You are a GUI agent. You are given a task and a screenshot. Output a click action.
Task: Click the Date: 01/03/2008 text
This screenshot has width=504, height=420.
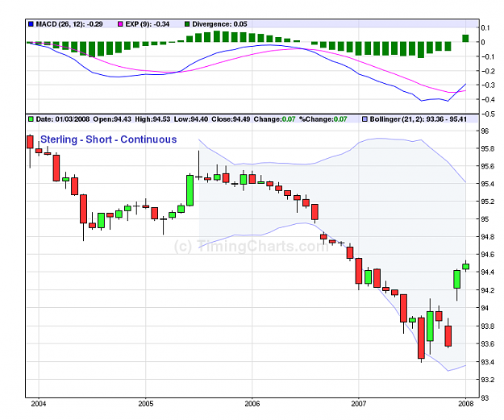[x=63, y=119]
